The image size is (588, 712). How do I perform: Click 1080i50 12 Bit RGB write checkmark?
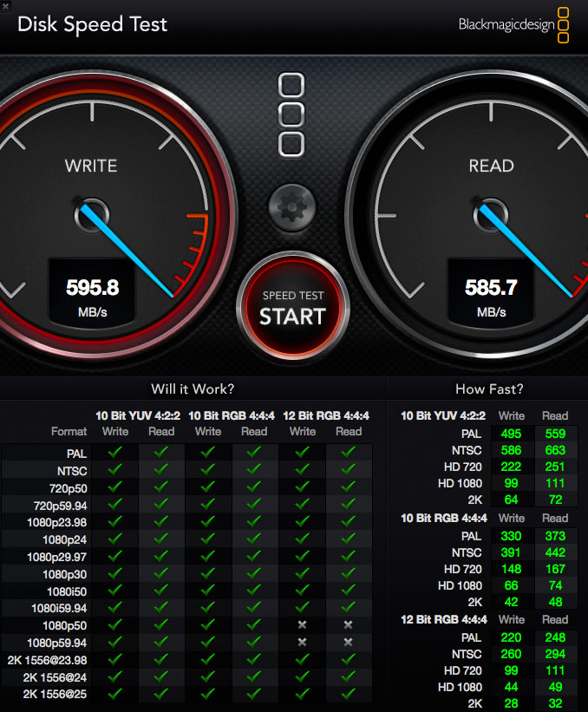tap(302, 590)
